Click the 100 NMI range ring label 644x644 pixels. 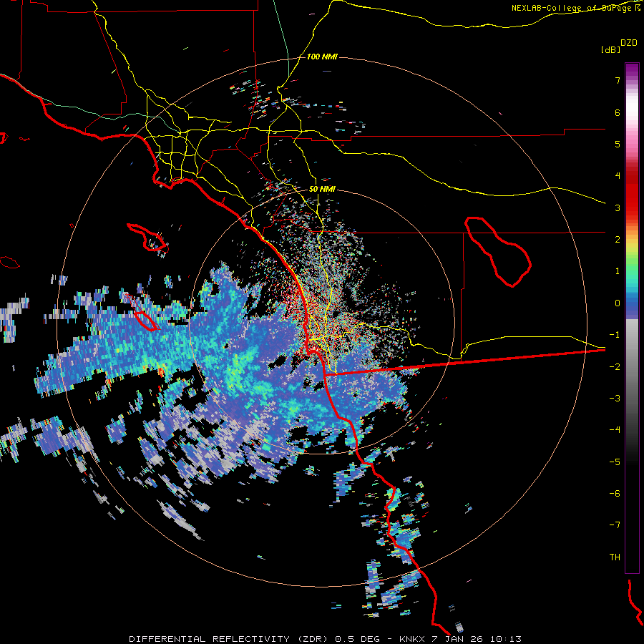[322, 57]
